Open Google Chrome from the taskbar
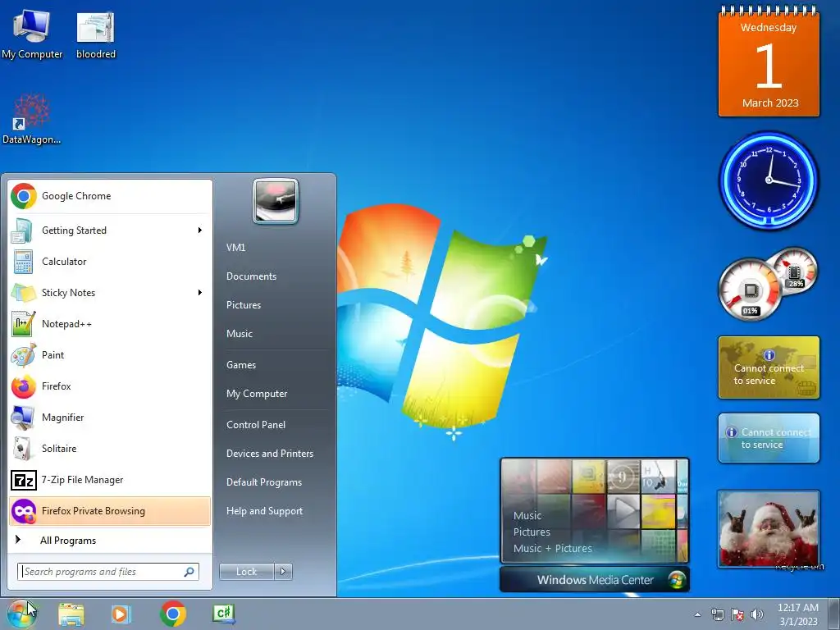The height and width of the screenshot is (630, 840). pos(172,614)
